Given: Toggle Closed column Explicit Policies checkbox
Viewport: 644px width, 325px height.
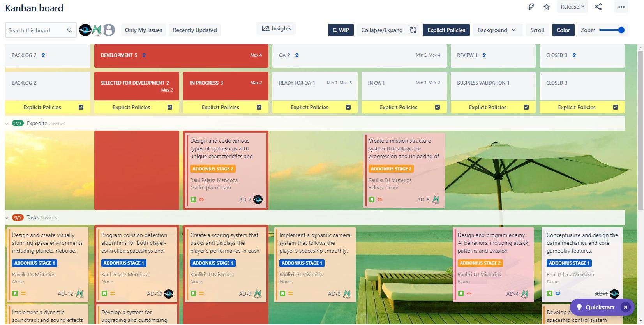Looking at the screenshot, I should pos(616,107).
